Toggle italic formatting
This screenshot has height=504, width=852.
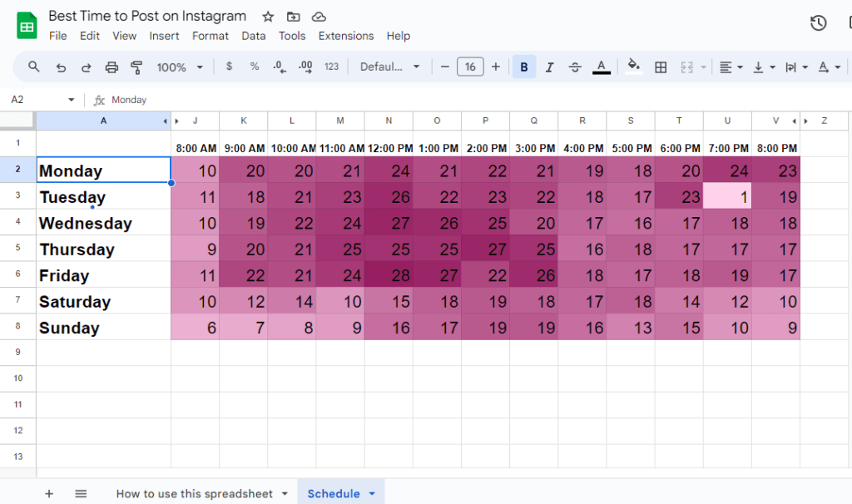pyautogui.click(x=549, y=67)
